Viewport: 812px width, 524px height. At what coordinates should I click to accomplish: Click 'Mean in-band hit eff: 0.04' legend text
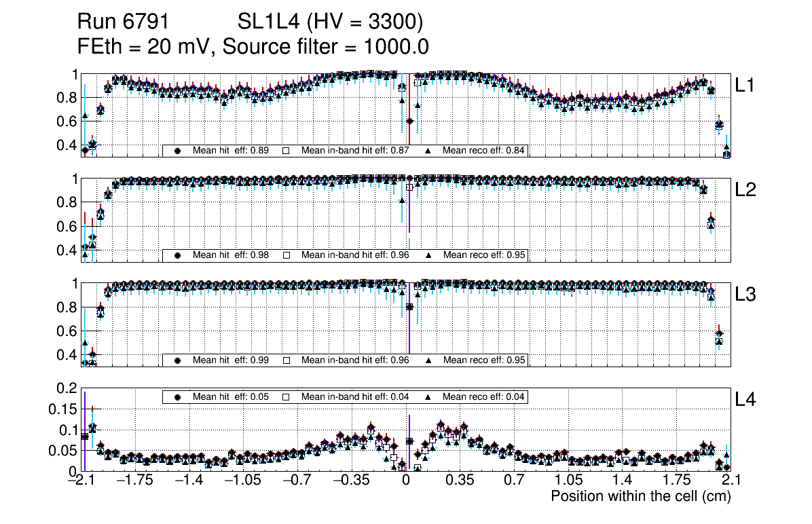[x=354, y=397]
